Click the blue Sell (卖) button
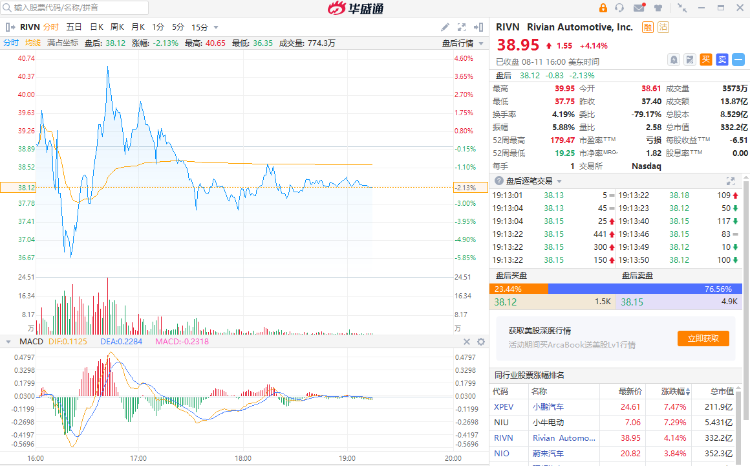The width and height of the screenshot is (750, 466). (x=722, y=60)
